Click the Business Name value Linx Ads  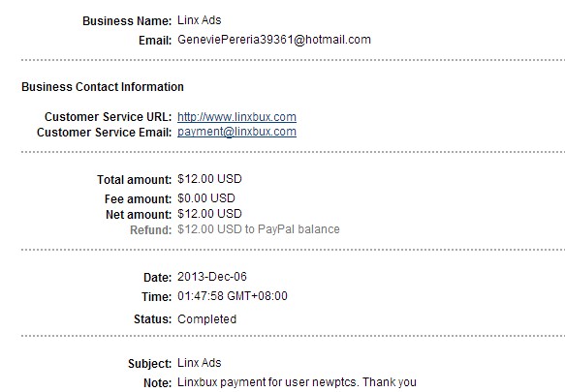[x=200, y=20]
